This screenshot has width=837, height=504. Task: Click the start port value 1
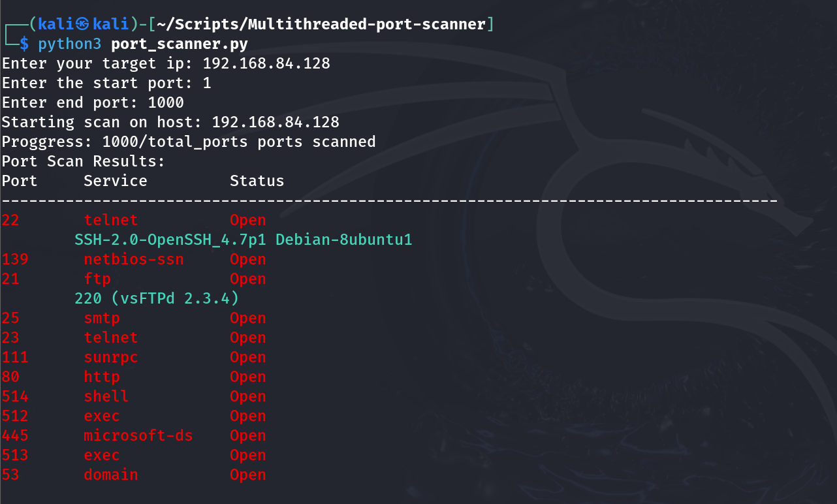pyautogui.click(x=207, y=84)
